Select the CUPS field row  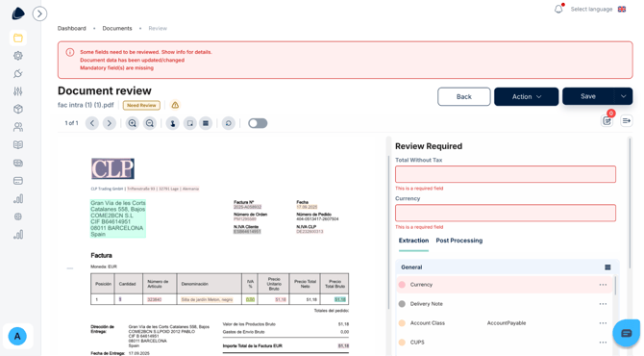[x=506, y=342]
